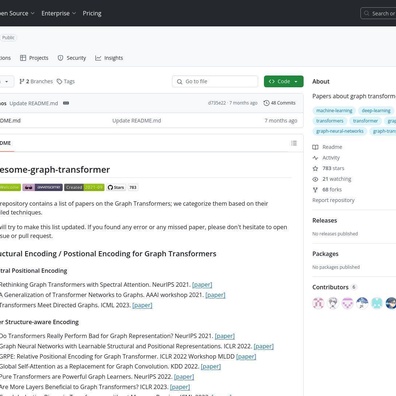
Task: Click the 783 stars count badge
Action: click(133, 187)
